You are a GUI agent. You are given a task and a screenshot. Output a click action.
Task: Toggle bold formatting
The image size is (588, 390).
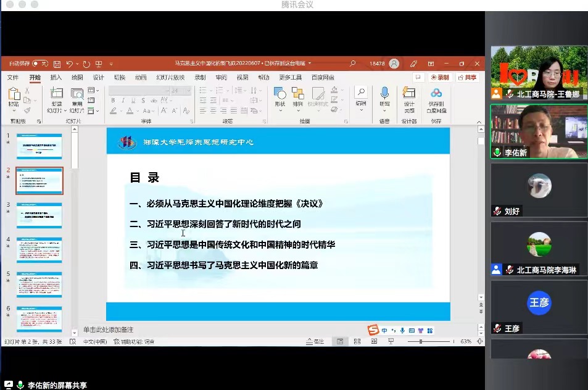coord(113,99)
